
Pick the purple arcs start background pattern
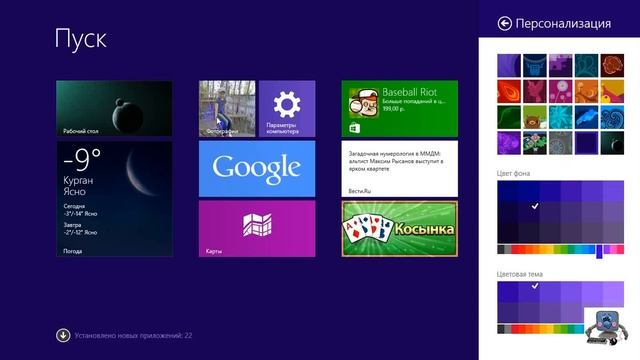[509, 65]
